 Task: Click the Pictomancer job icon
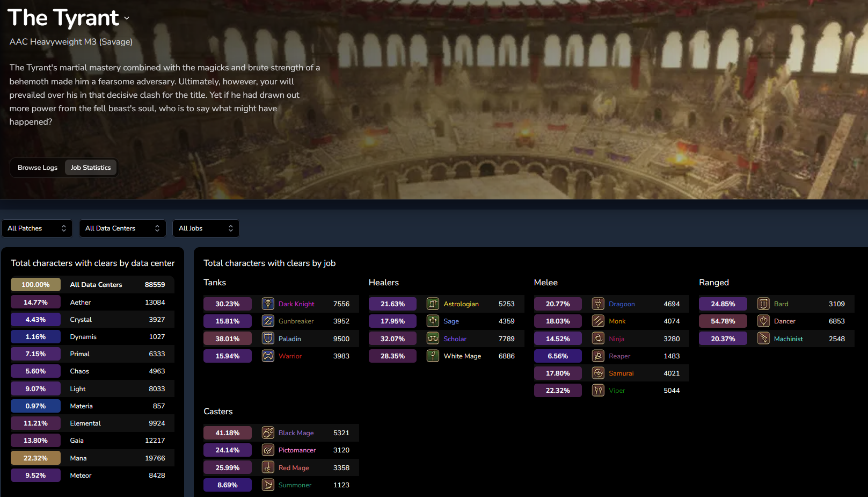[x=268, y=450]
